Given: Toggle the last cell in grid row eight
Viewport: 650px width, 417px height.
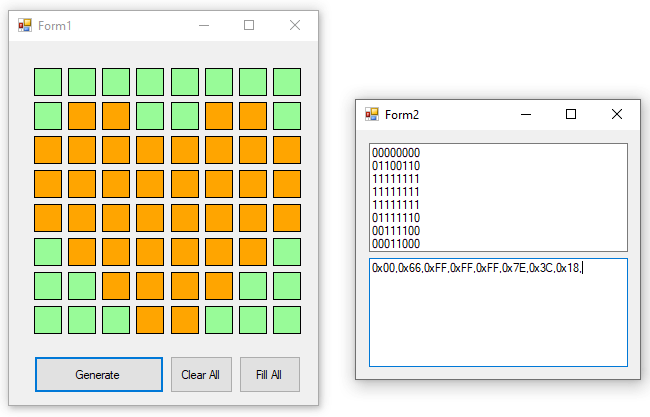Looking at the screenshot, I should [x=287, y=320].
